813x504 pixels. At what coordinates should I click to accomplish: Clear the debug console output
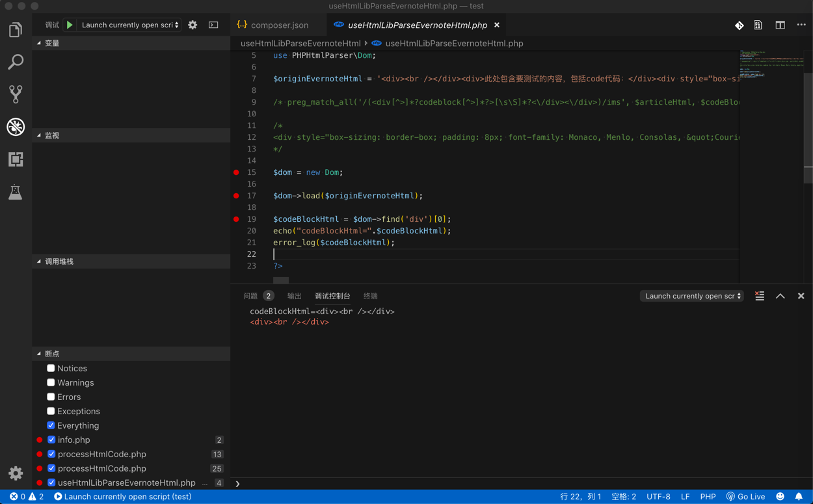[x=759, y=296]
